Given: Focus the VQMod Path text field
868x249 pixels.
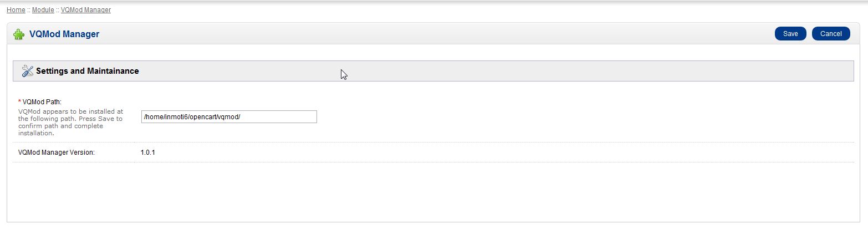Looking at the screenshot, I should pos(228,117).
